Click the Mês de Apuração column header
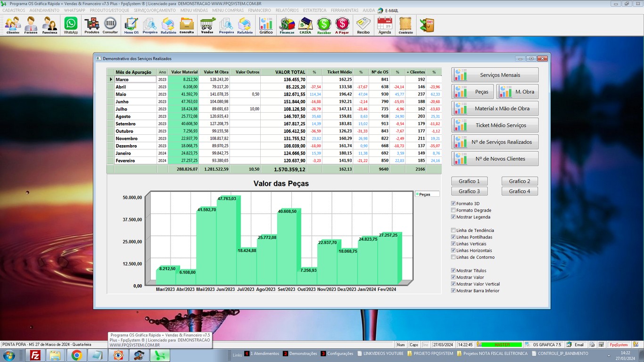 135,72
